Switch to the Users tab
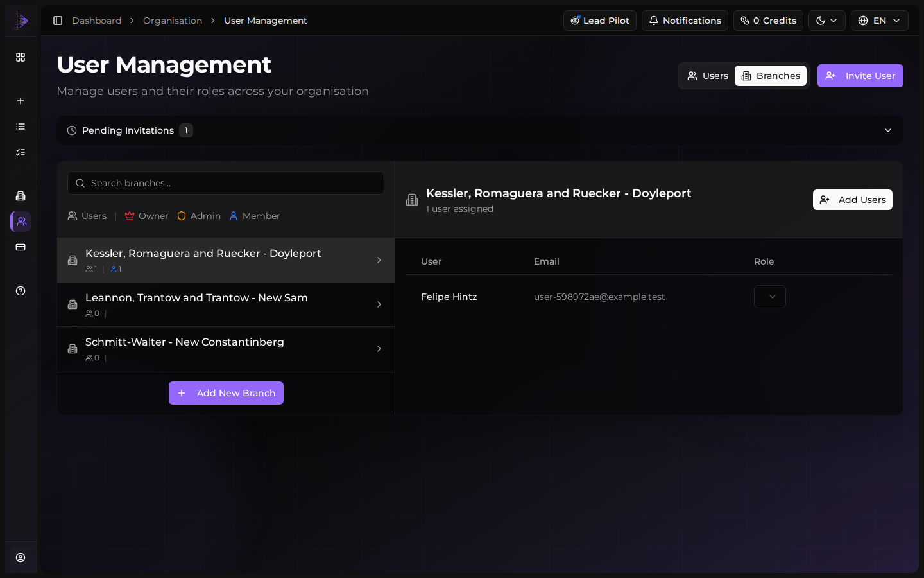The height and width of the screenshot is (578, 924). click(x=707, y=76)
